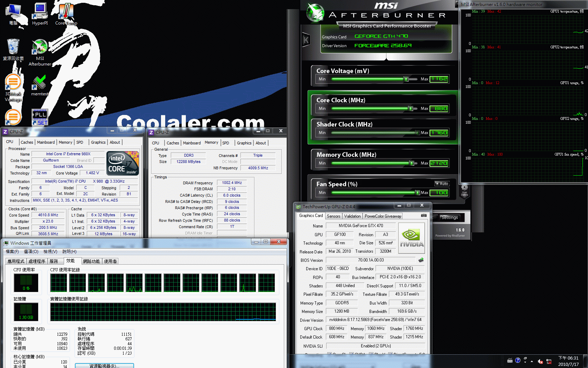
Task: Open the 檢視(V) menu in Task Manager
Action: point(50,252)
